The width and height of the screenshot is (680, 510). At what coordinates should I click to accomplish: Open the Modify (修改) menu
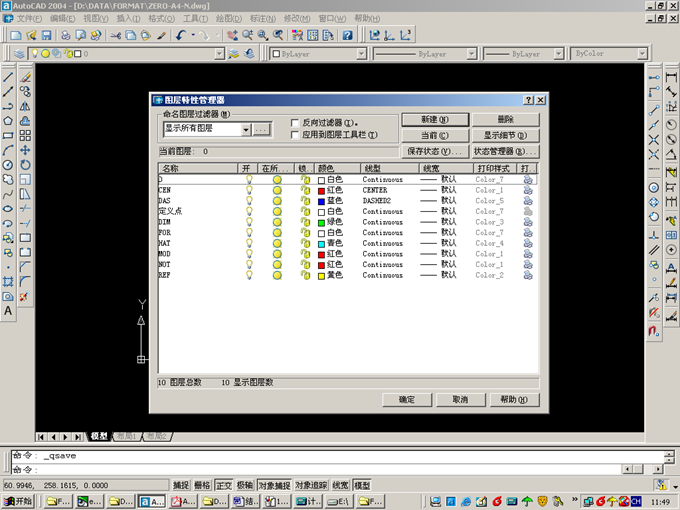click(297, 19)
